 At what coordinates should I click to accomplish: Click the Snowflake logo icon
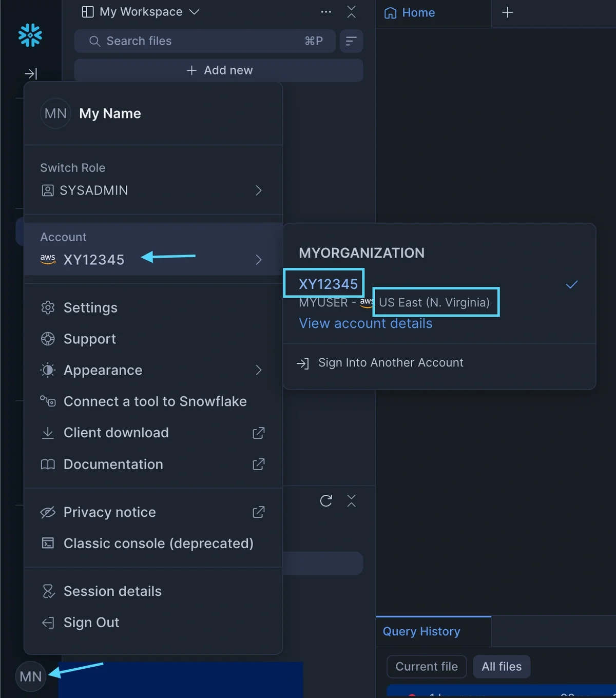pos(30,35)
